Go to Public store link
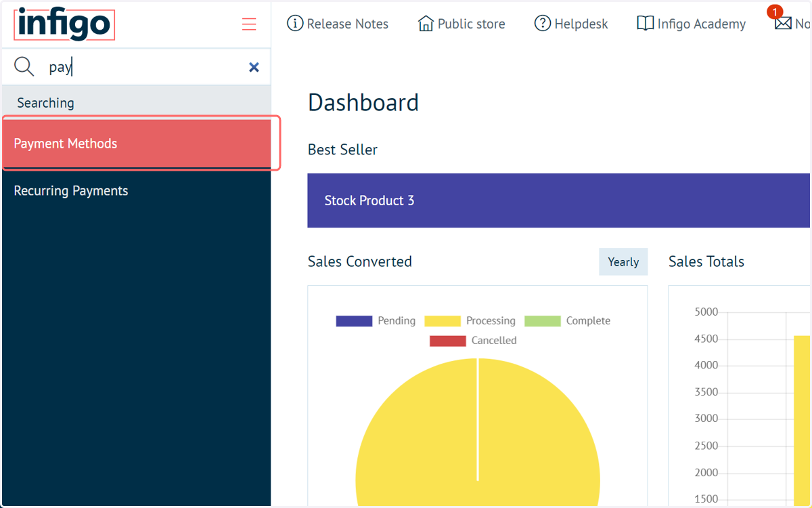The width and height of the screenshot is (812, 508). (472, 24)
